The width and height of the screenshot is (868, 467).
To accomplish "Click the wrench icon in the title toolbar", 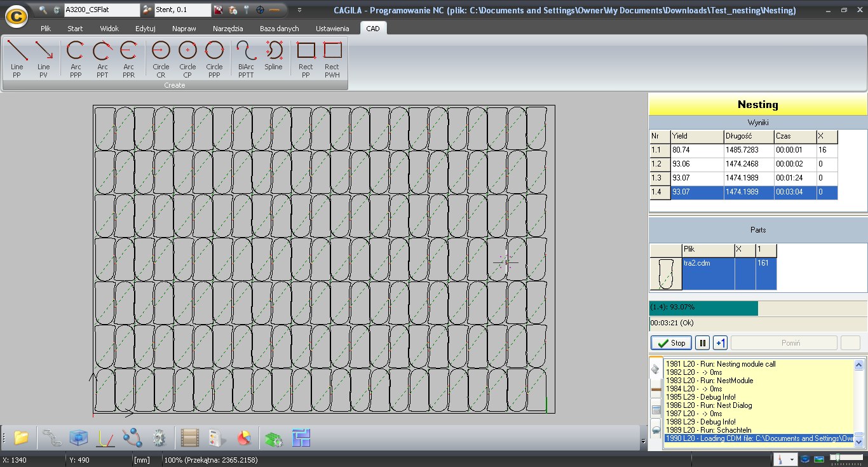I will click(246, 10).
